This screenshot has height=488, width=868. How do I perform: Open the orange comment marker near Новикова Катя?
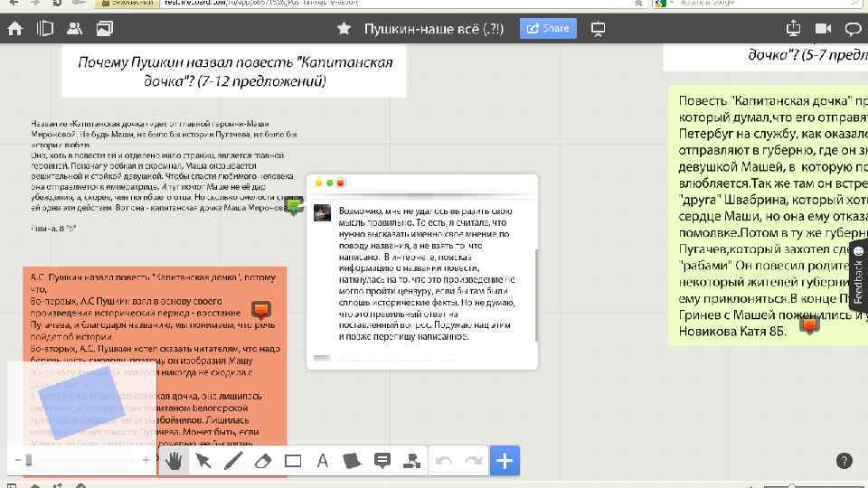point(809,325)
